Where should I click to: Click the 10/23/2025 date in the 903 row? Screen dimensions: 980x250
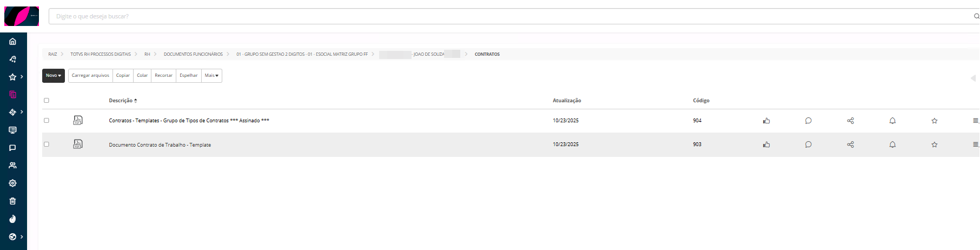coord(566,144)
